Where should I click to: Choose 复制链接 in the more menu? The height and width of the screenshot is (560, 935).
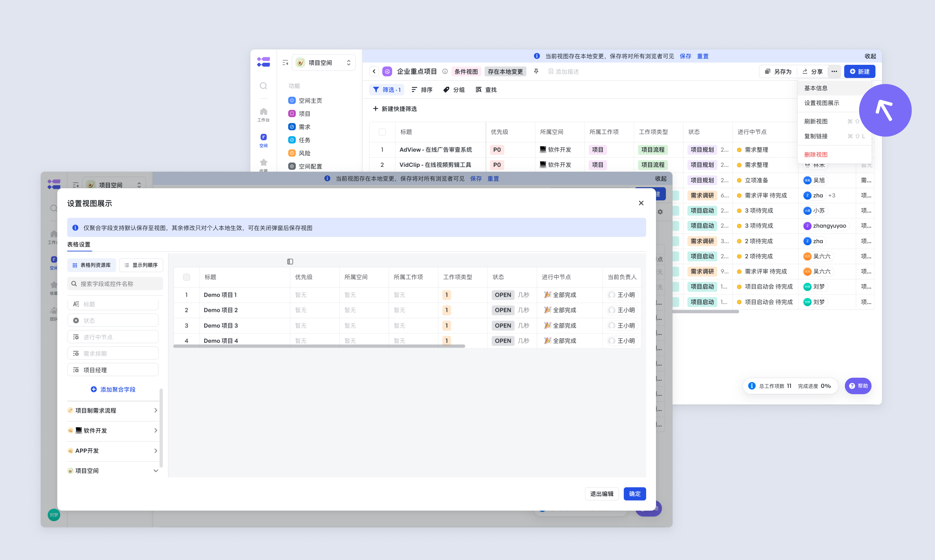(x=835, y=136)
